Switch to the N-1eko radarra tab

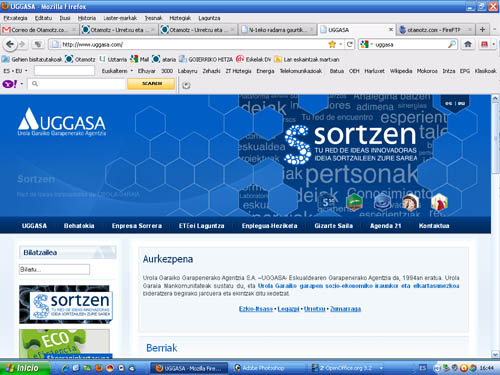[x=278, y=30]
